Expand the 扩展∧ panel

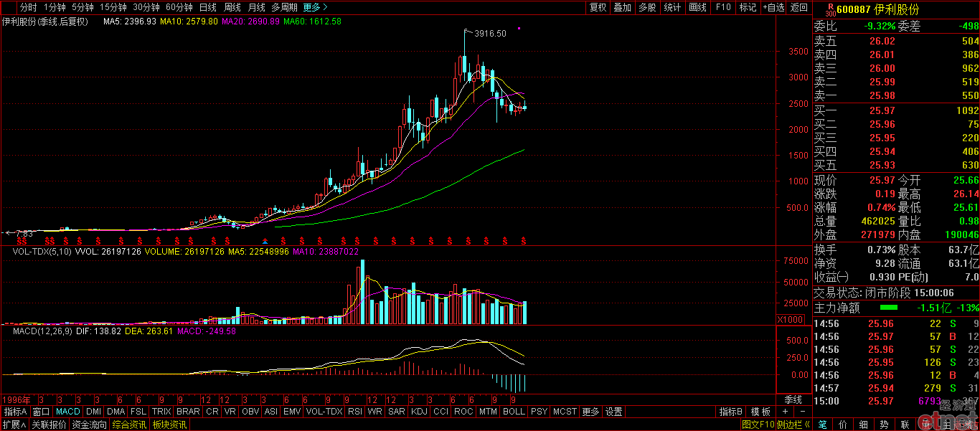tap(14, 425)
